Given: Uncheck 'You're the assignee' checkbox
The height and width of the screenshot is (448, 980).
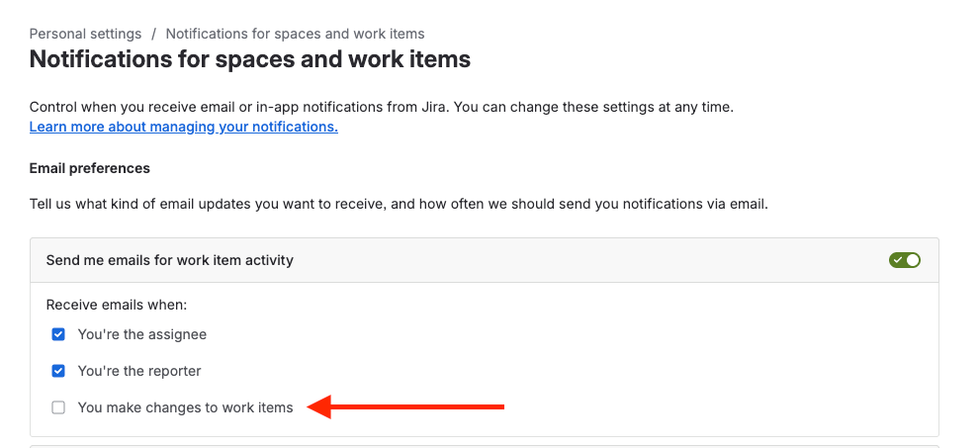Looking at the screenshot, I should coord(58,335).
